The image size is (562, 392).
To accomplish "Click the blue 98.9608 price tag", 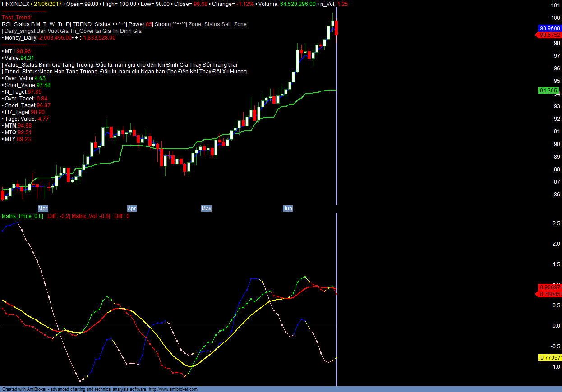I will pyautogui.click(x=550, y=28).
